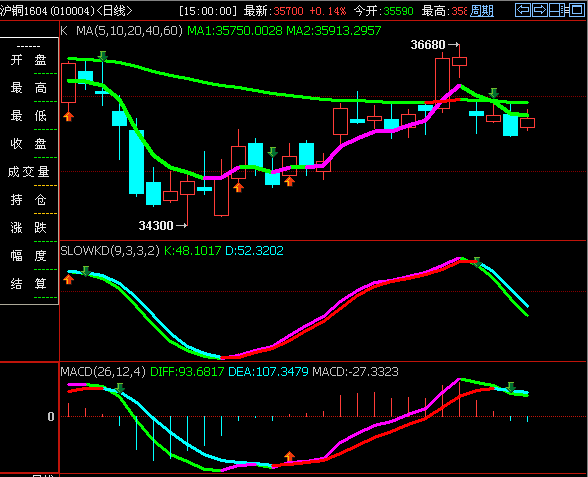Click the MA1:35750.0028 value

tap(235, 31)
